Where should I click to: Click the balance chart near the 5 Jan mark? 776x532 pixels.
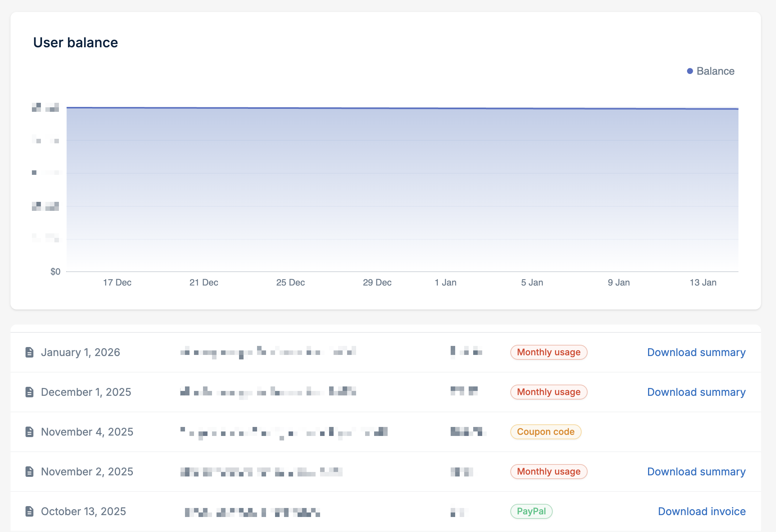532,188
